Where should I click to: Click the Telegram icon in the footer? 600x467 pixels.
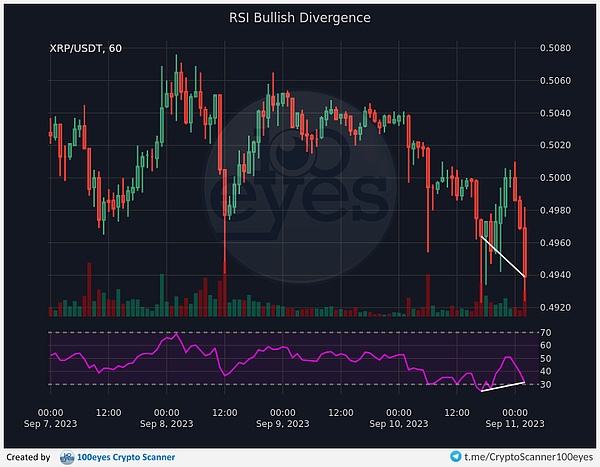[457, 456]
